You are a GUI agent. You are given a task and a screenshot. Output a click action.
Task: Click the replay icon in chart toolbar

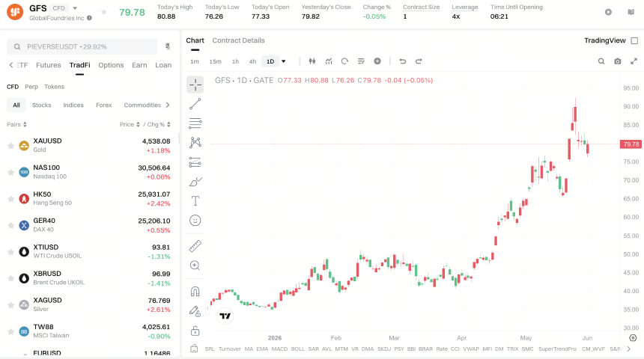[x=344, y=61]
